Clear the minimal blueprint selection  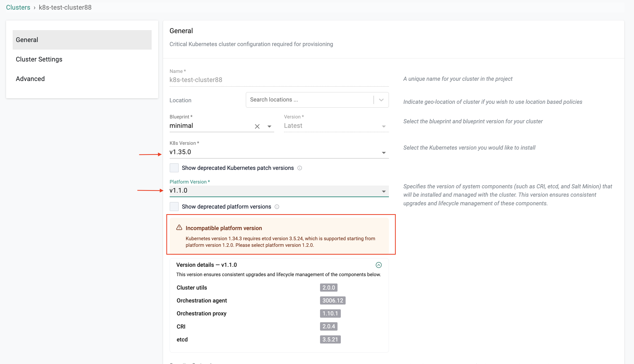coord(257,126)
